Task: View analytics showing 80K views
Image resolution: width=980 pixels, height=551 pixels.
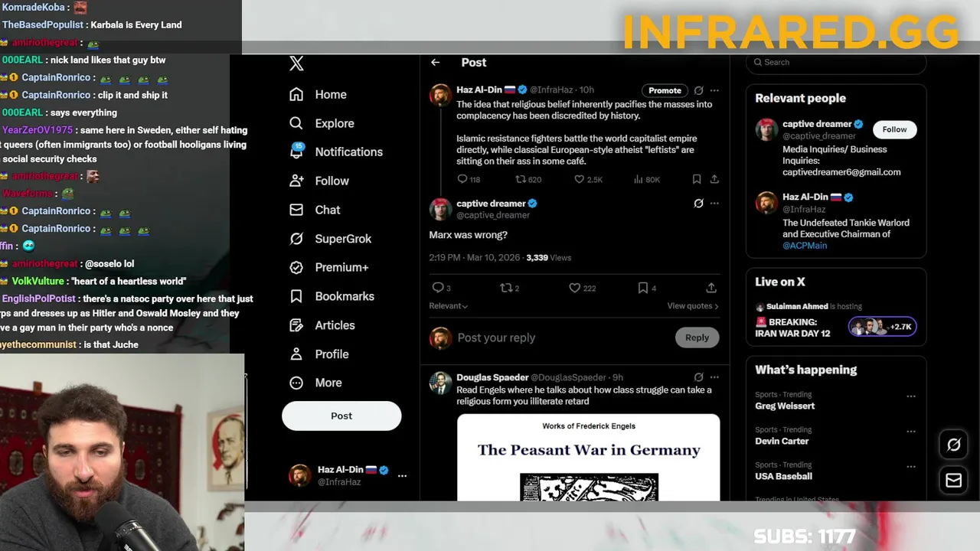Action: click(647, 179)
